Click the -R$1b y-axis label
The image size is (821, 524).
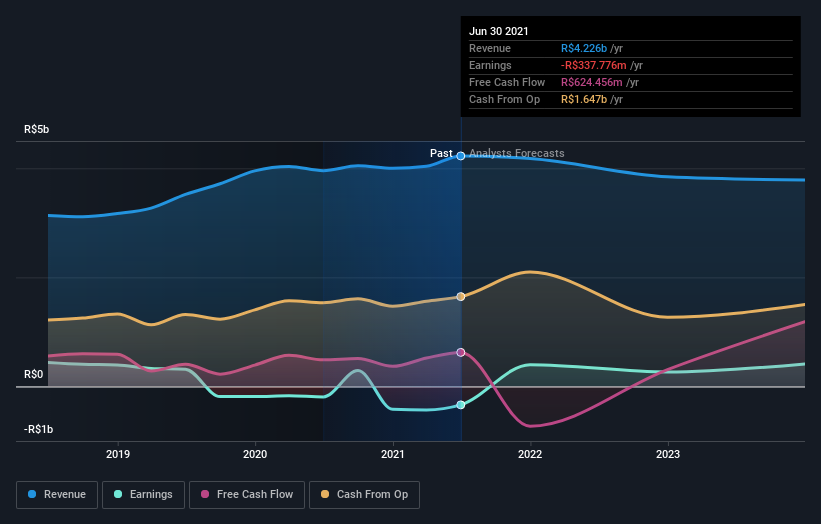tap(38, 429)
